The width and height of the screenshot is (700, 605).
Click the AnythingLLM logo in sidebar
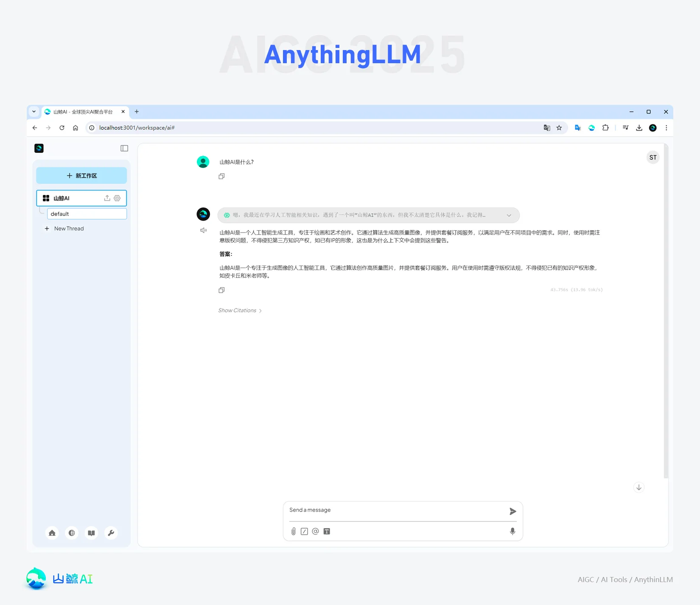[39, 148]
